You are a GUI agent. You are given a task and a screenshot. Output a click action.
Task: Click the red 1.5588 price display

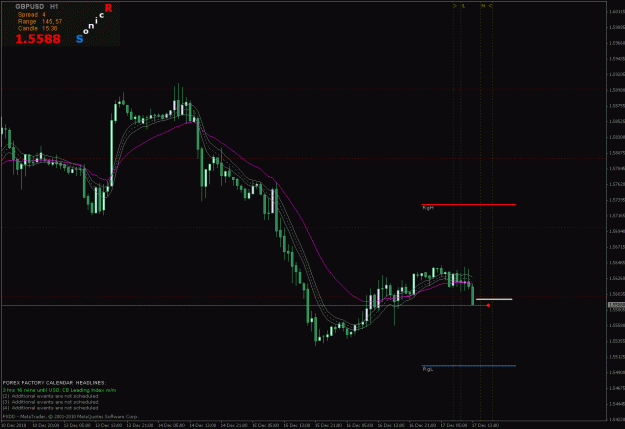(38, 39)
